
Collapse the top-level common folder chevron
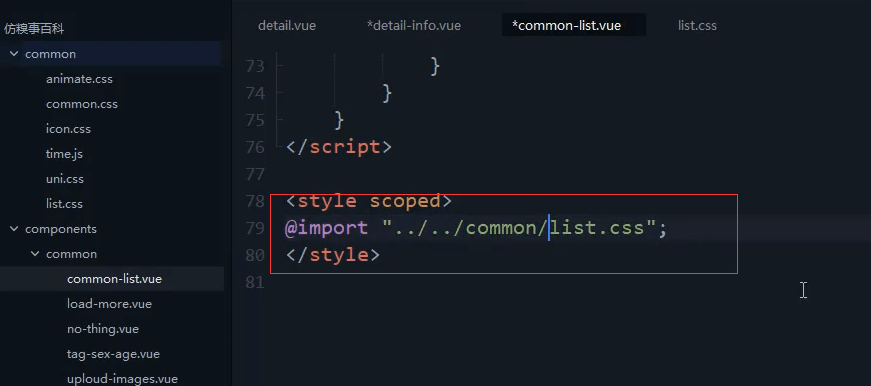14,54
